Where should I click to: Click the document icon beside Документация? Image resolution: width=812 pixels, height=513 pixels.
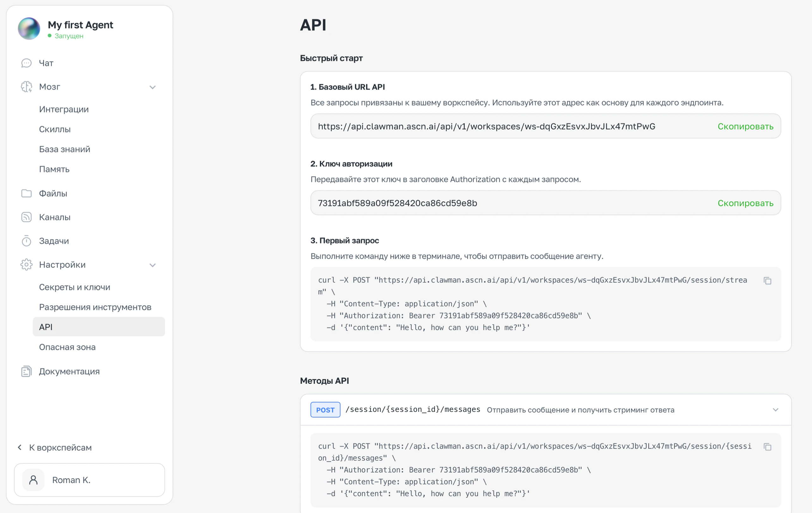[26, 371]
